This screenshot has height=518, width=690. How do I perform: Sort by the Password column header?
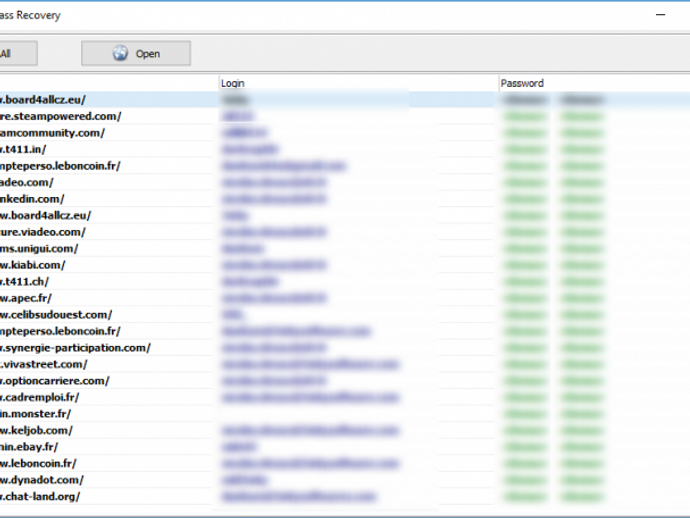click(595, 83)
